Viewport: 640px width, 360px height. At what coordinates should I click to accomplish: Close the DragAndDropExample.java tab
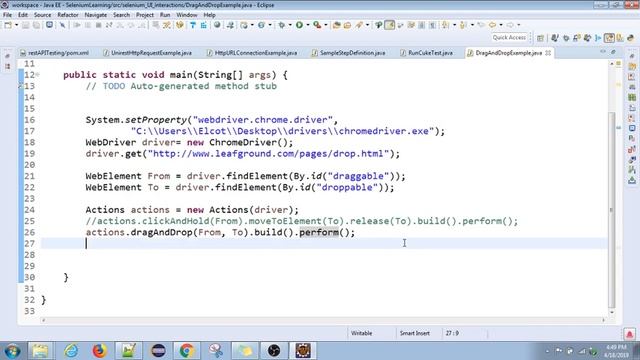pos(548,53)
